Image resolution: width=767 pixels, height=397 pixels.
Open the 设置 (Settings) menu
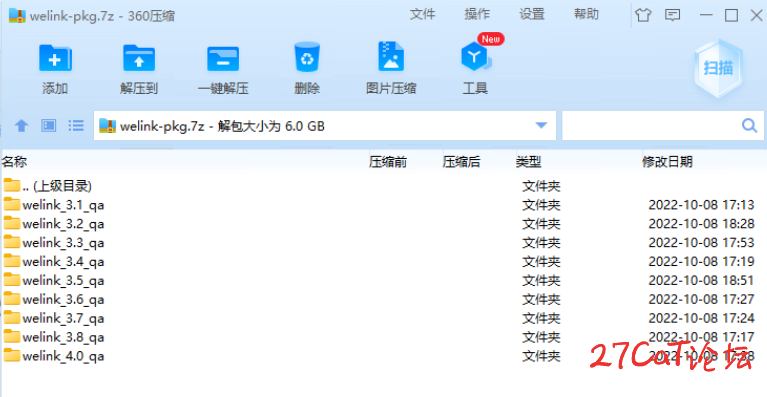click(x=532, y=15)
